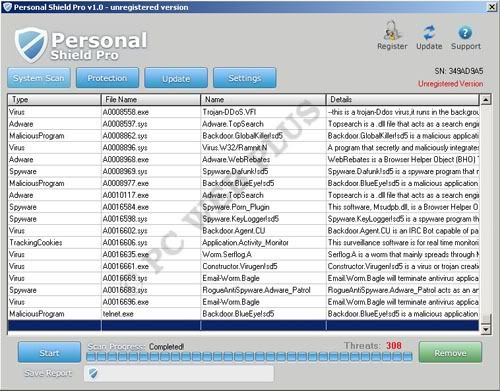Click Trojan-DDoS.VFI name cell

click(x=263, y=112)
